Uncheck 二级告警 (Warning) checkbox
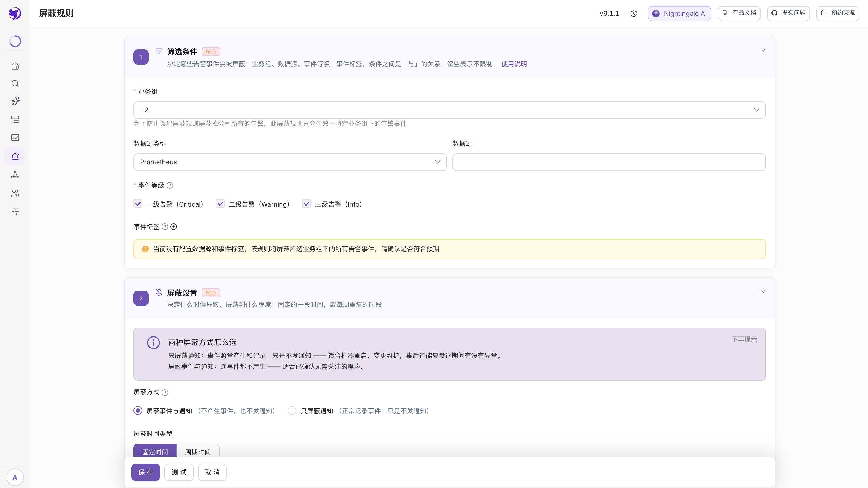The width and height of the screenshot is (868, 488). click(x=220, y=204)
